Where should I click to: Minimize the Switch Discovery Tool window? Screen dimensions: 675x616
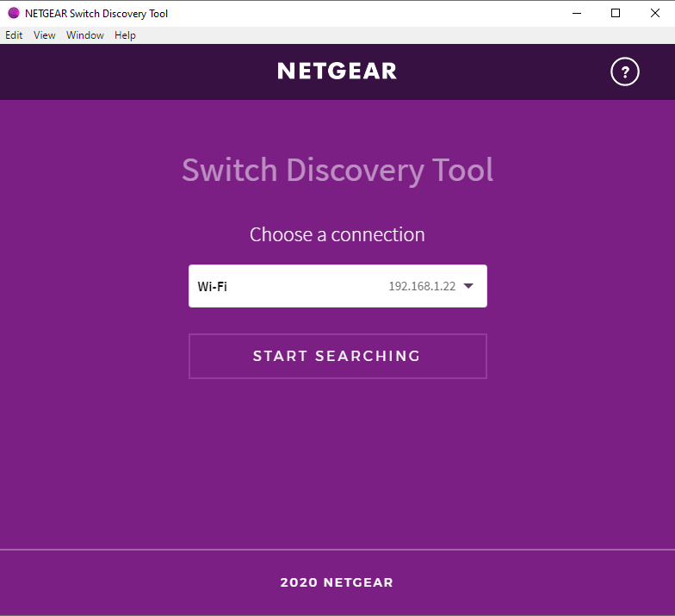(x=575, y=13)
